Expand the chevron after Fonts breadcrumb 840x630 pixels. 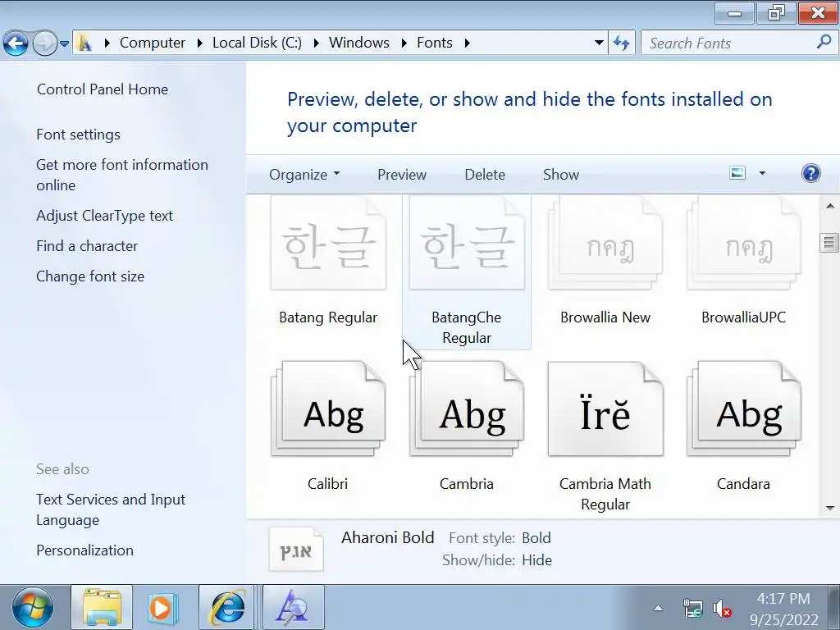coord(467,43)
